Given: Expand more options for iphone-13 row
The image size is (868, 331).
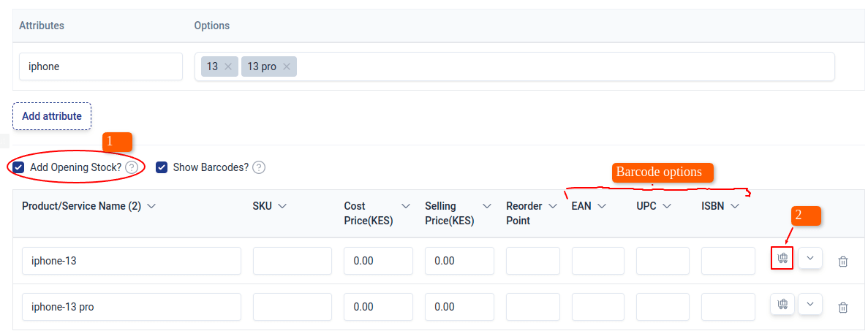Looking at the screenshot, I should (810, 259).
